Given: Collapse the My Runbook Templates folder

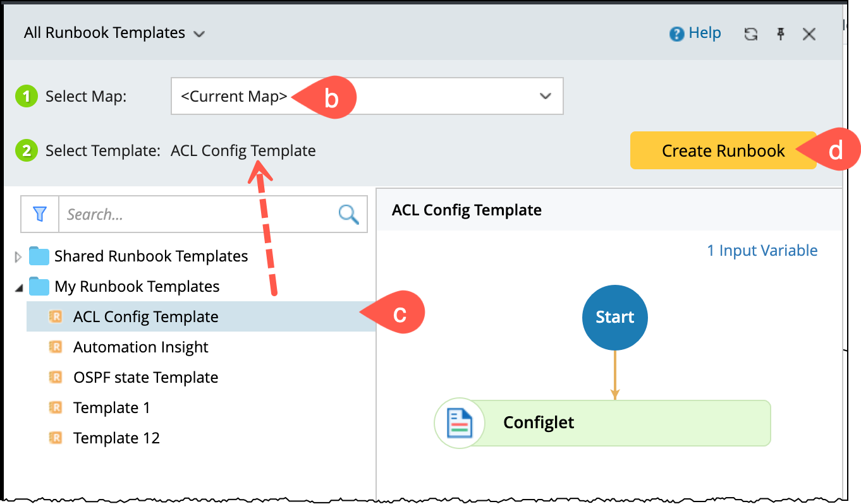Looking at the screenshot, I should [x=18, y=288].
